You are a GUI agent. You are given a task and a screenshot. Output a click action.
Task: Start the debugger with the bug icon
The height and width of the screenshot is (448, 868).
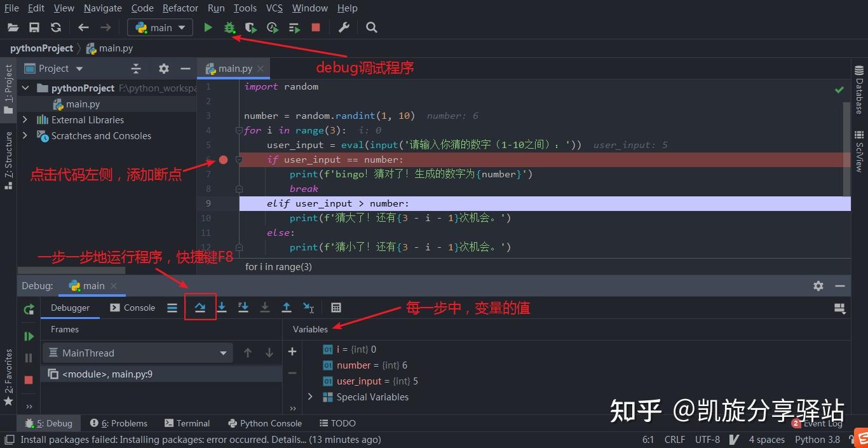click(x=229, y=27)
